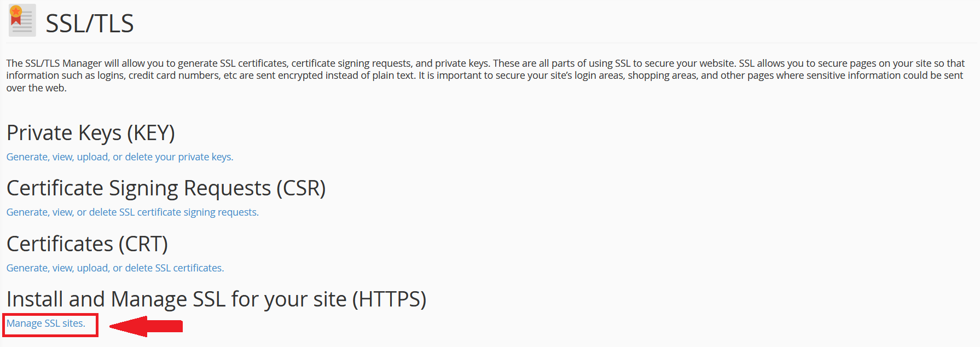Click the paragraph line starting "information such as logins"
The width and height of the screenshot is (980, 347).
tap(485, 76)
